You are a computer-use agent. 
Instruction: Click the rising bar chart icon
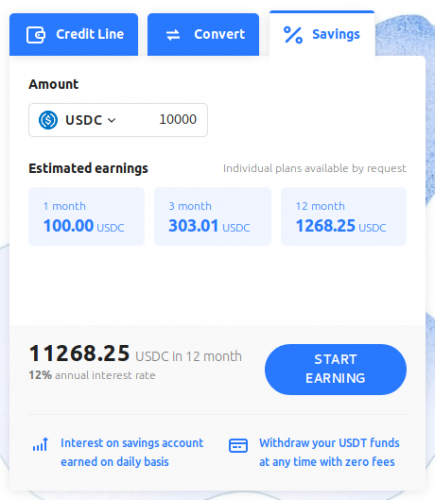click(x=40, y=445)
